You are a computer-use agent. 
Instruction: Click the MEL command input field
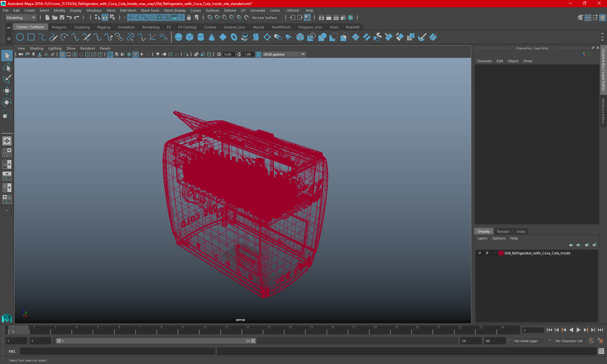point(117,351)
